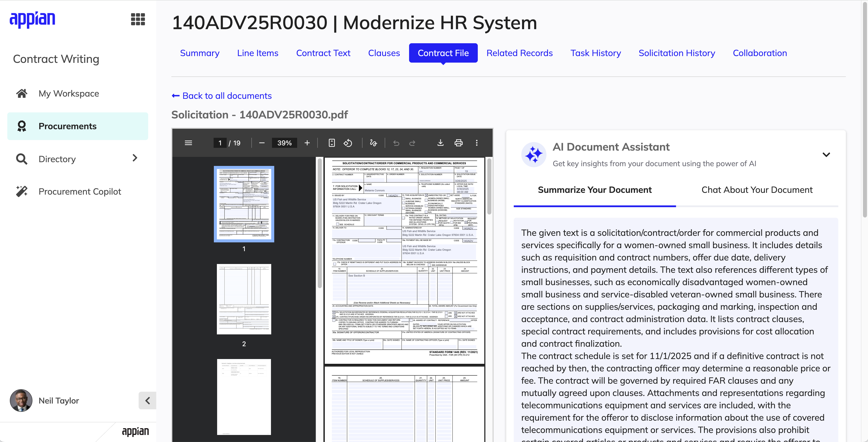Viewport: 868px width, 442px height.
Task: Open the Line Items tab
Action: pyautogui.click(x=258, y=53)
